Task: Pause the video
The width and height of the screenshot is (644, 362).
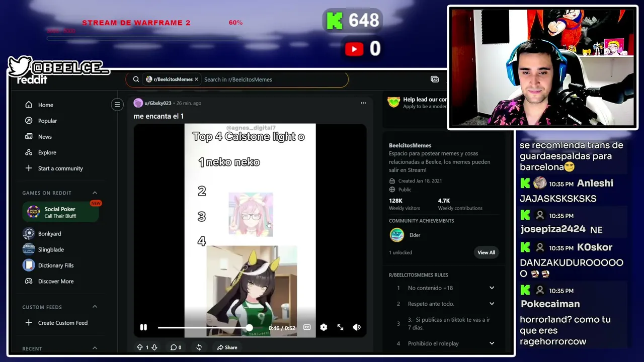Action: pyautogui.click(x=143, y=327)
